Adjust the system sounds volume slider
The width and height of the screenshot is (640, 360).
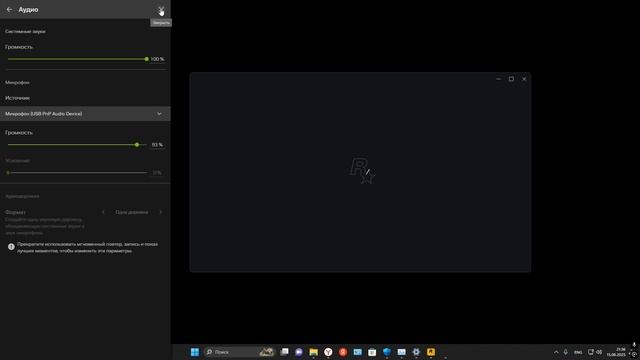(78, 59)
